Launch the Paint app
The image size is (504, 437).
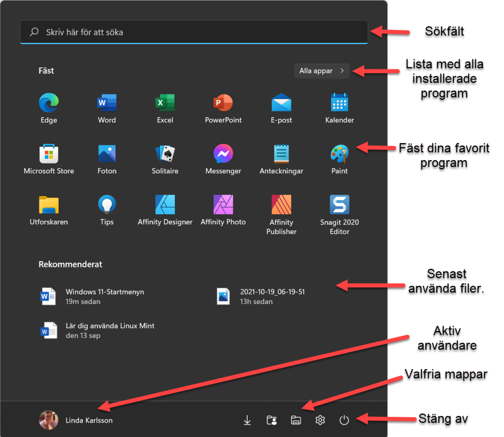(340, 159)
